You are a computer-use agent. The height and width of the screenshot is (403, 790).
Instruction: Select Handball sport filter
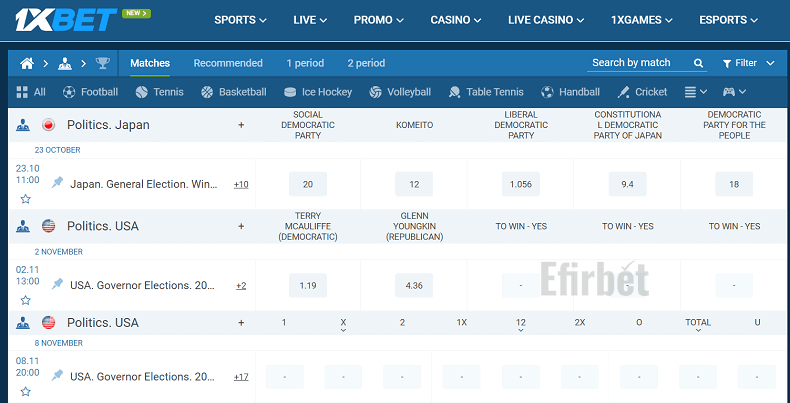coord(570,92)
